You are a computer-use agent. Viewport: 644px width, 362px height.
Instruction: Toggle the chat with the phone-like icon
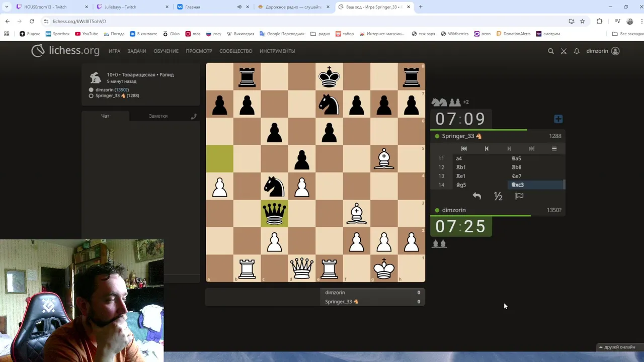193,116
